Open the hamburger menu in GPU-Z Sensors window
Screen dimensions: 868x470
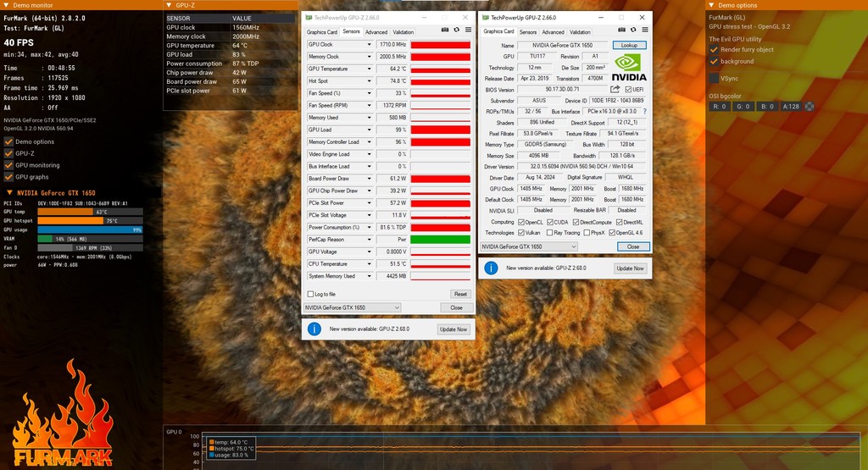point(468,30)
